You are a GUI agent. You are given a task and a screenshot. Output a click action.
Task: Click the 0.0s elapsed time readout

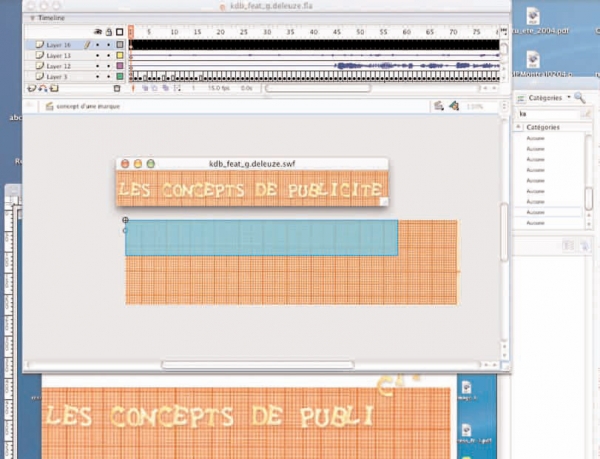pos(246,88)
